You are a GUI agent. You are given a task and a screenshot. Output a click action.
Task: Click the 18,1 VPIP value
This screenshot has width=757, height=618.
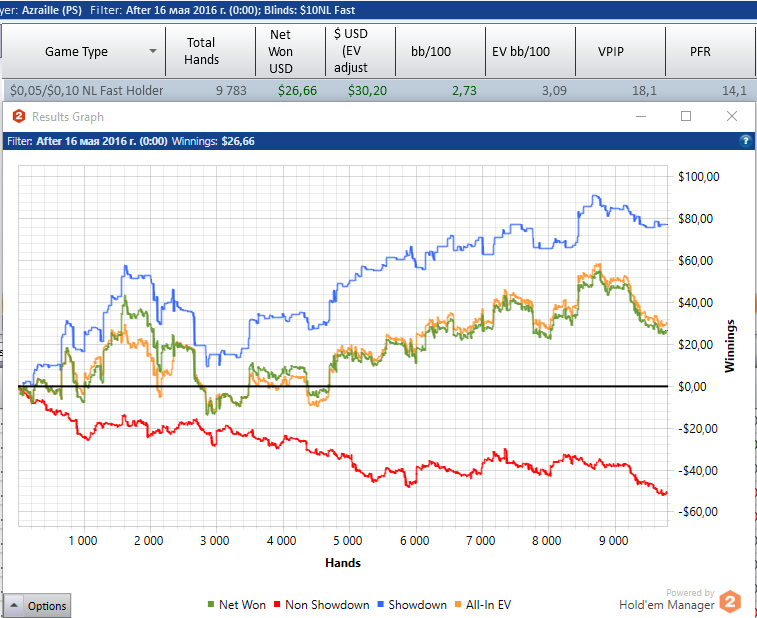click(x=645, y=91)
